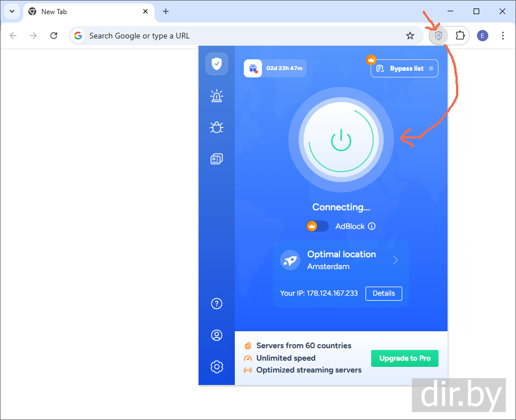Viewport: 516px width, 420px height.
Task: Open the help question mark icon
Action: 217,304
